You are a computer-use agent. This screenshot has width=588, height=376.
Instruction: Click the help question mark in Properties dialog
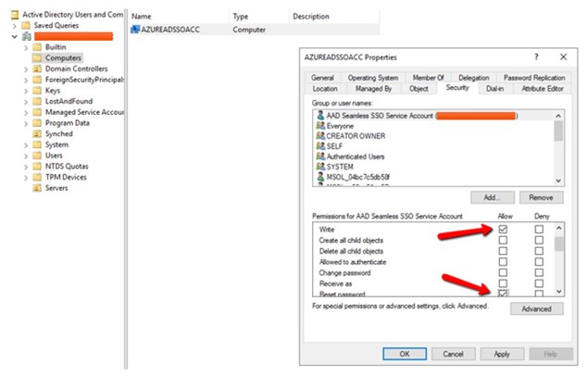[x=536, y=57]
